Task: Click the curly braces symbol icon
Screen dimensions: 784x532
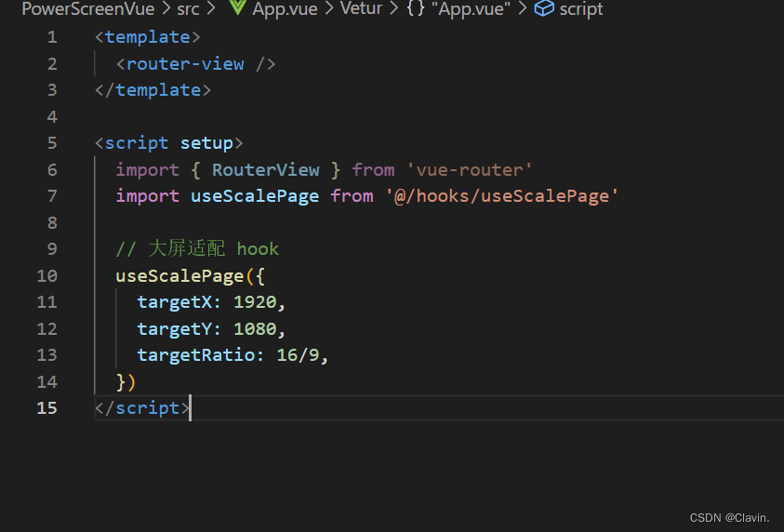Action: (x=416, y=8)
